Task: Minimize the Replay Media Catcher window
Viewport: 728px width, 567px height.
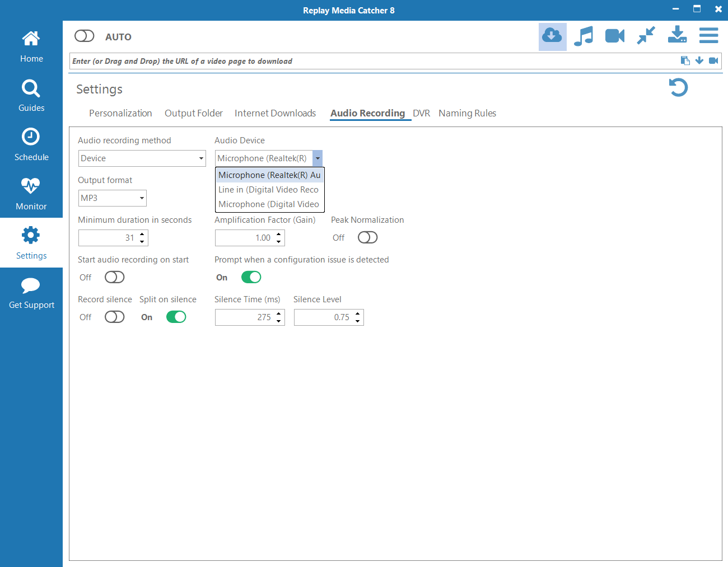Action: (676, 9)
